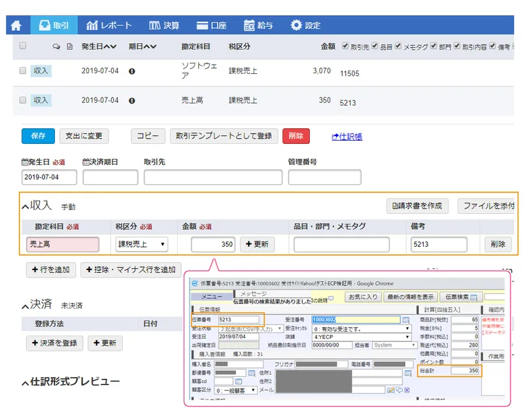523x420 pixels.
Task: Click 控除・マイナス行を追加 button
Action: 131,270
